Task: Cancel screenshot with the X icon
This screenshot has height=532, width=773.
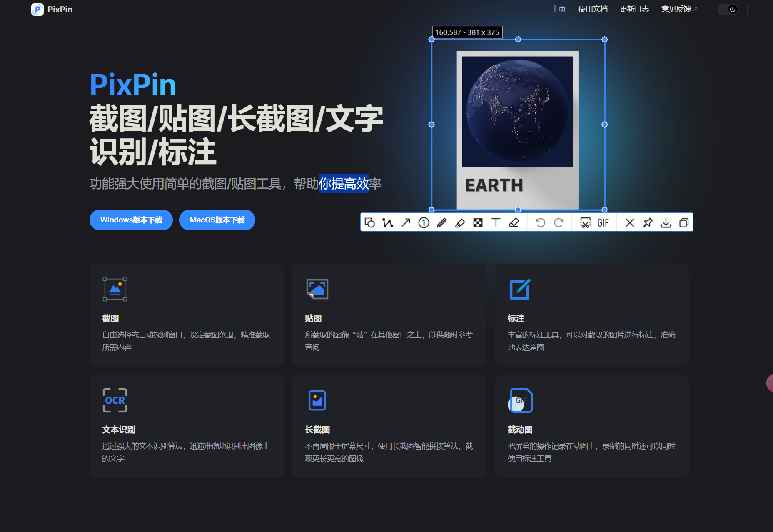Action: pos(630,223)
